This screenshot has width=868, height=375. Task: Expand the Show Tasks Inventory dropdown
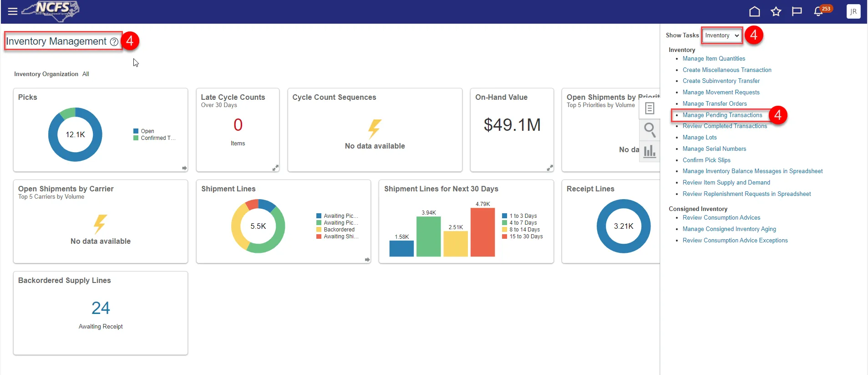(x=722, y=36)
